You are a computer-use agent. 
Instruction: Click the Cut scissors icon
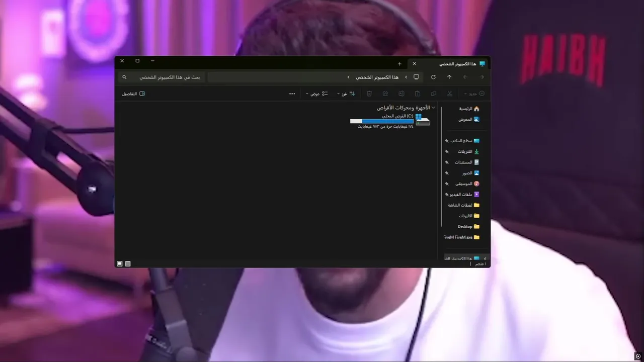pyautogui.click(x=450, y=94)
